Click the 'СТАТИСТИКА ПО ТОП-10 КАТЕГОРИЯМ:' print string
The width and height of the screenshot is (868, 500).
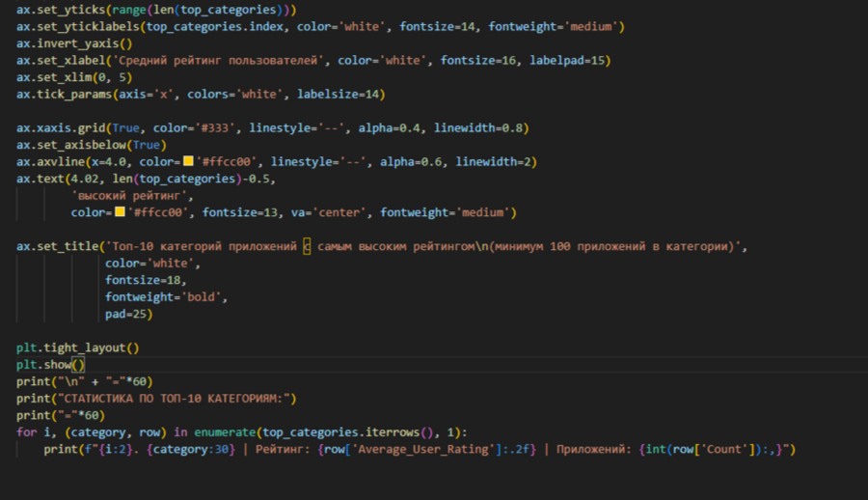click(x=176, y=398)
